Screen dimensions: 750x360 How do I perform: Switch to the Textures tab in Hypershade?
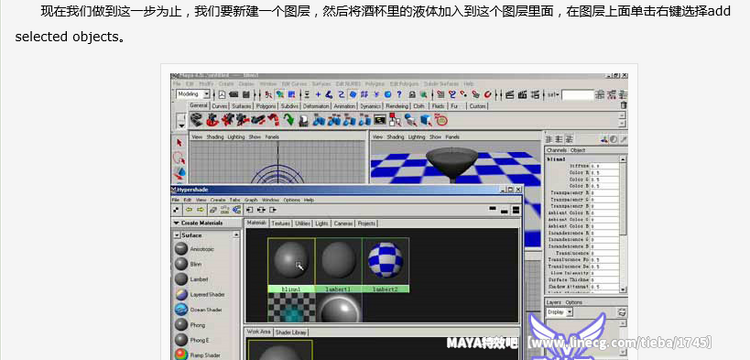[281, 223]
